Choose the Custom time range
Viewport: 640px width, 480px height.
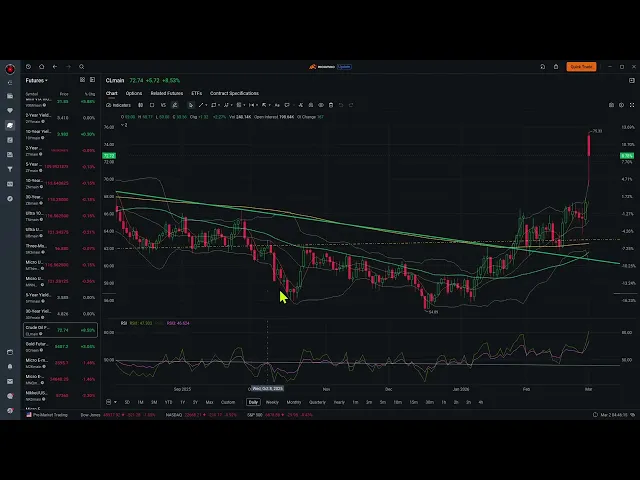[x=228, y=402]
